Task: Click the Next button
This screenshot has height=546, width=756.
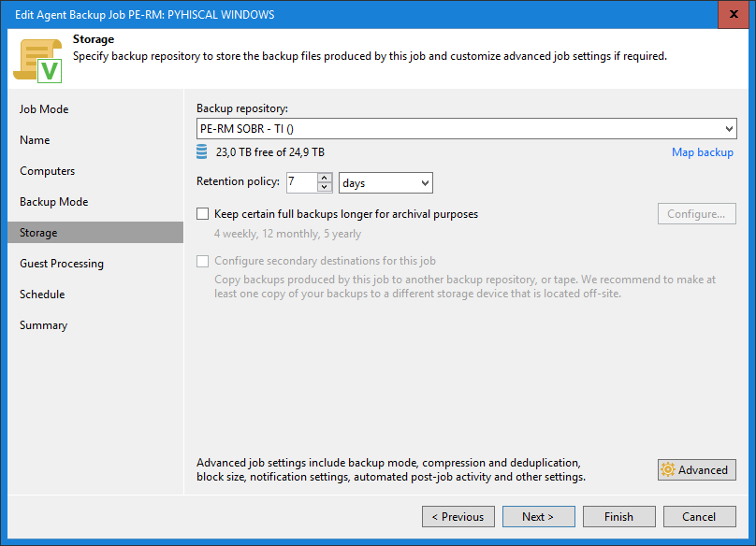Action: (x=539, y=517)
